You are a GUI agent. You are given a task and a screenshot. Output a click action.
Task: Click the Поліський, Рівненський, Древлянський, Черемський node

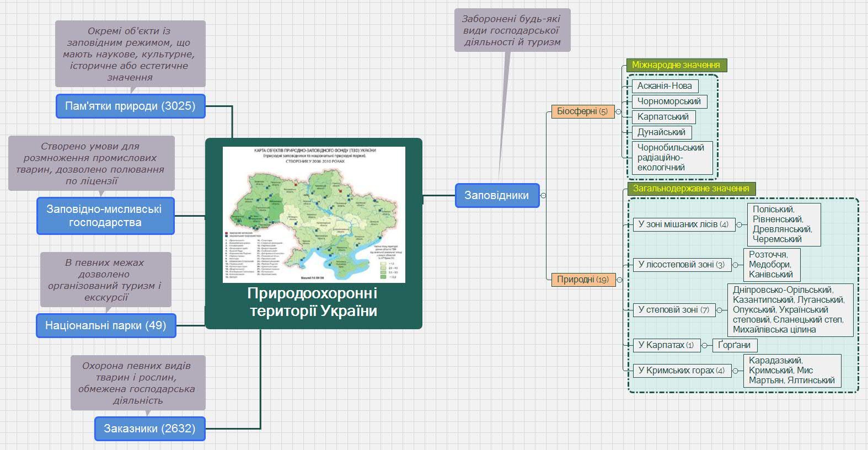[784, 224]
